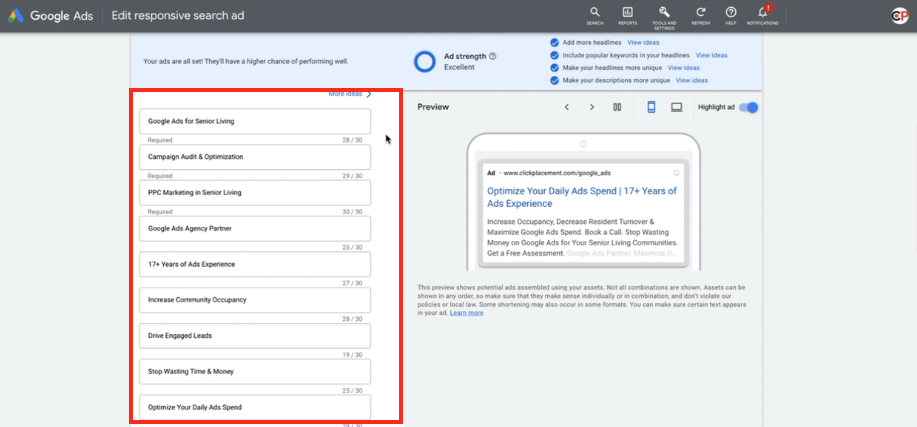The height and width of the screenshot is (427, 917).
Task: Open Tools and Settings wrench icon
Action: [x=664, y=14]
